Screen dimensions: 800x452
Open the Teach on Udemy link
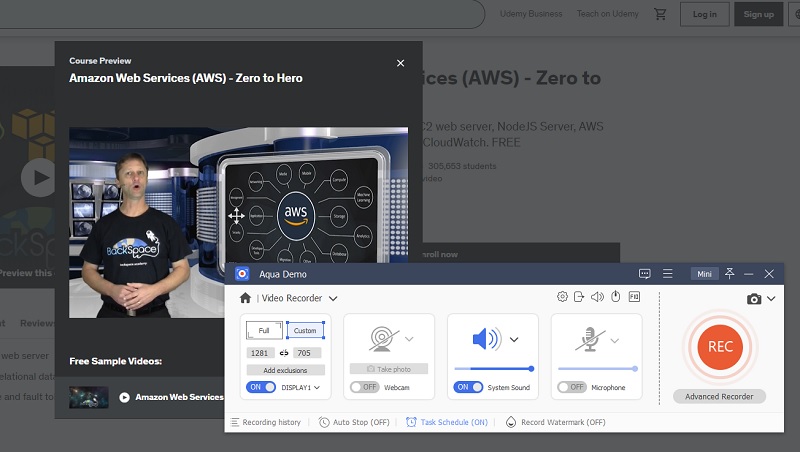[x=608, y=14]
